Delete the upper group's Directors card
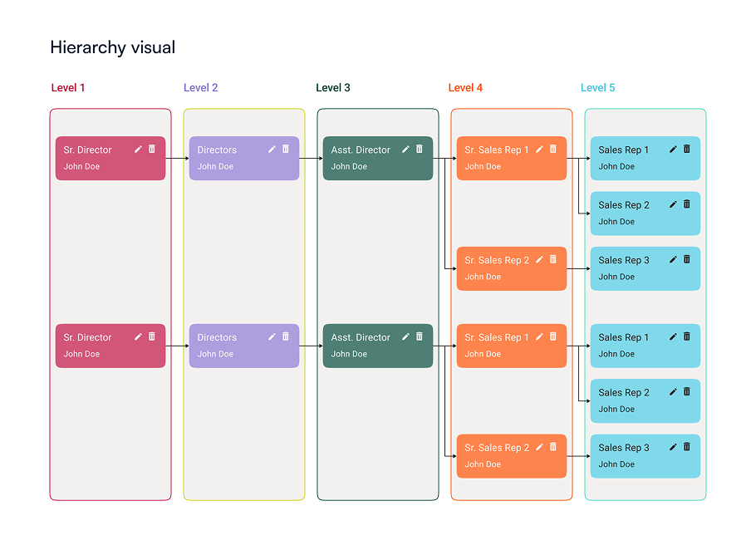The height and width of the screenshot is (540, 756). [286, 149]
